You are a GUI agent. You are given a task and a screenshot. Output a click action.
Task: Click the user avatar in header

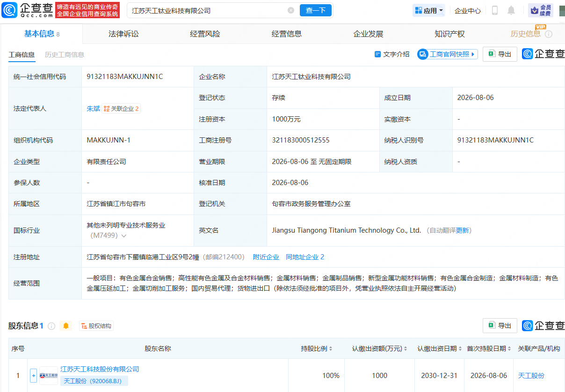coord(562,10)
